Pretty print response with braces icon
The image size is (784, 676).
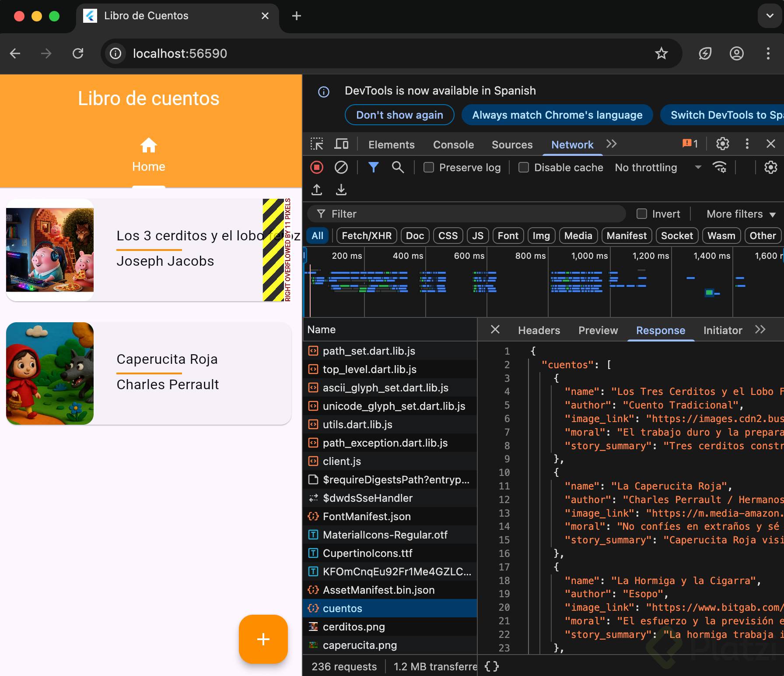(492, 666)
